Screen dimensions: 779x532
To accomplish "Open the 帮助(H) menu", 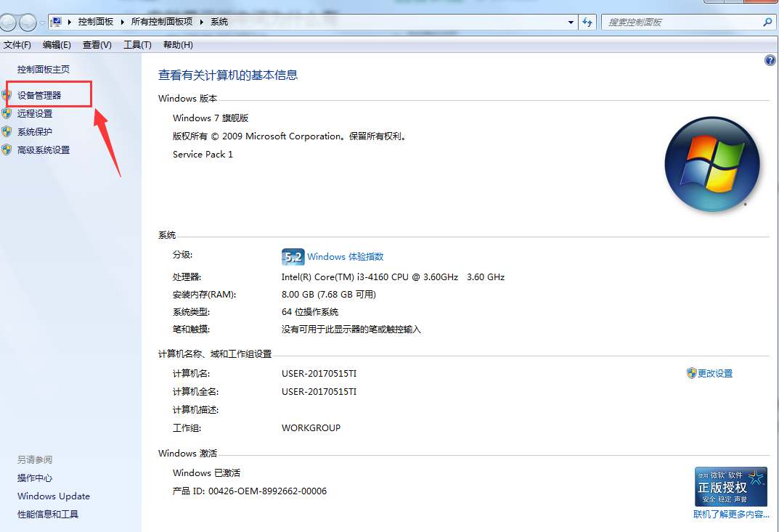I will point(178,45).
